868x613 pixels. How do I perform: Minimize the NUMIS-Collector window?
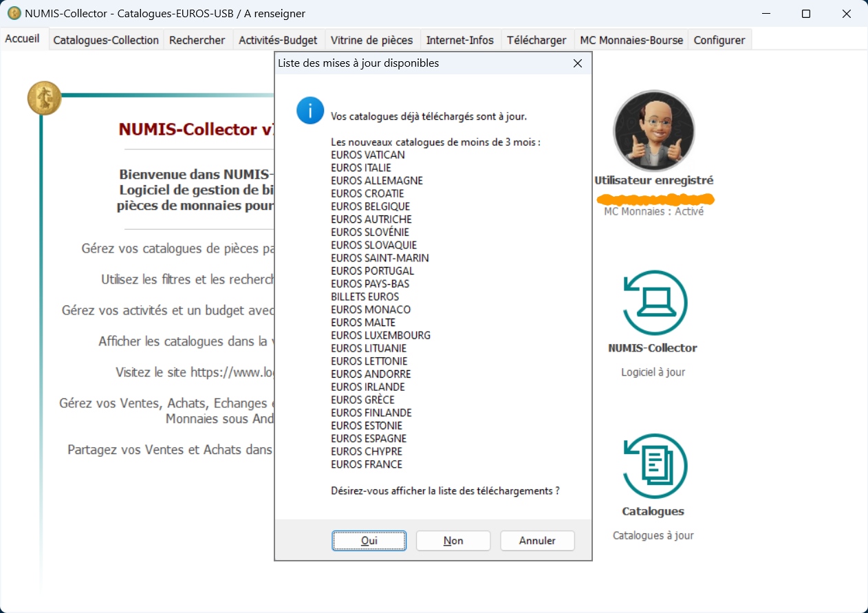(766, 14)
